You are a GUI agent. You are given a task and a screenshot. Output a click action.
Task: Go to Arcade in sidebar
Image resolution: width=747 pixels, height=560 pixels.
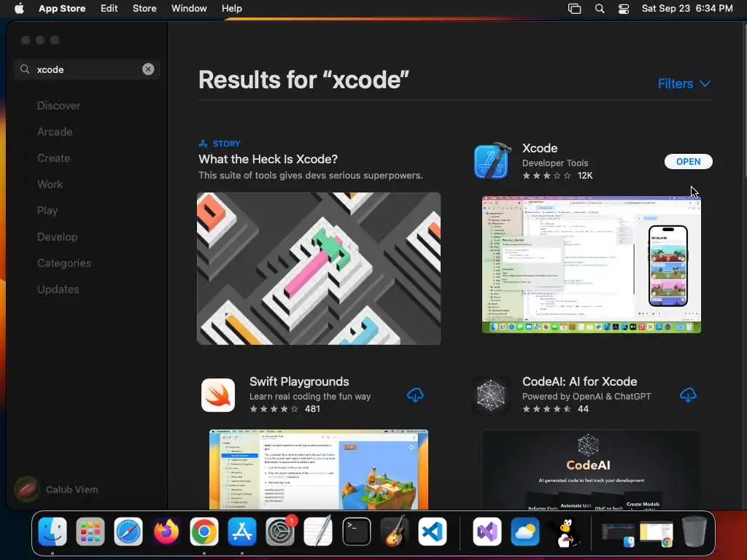55,132
